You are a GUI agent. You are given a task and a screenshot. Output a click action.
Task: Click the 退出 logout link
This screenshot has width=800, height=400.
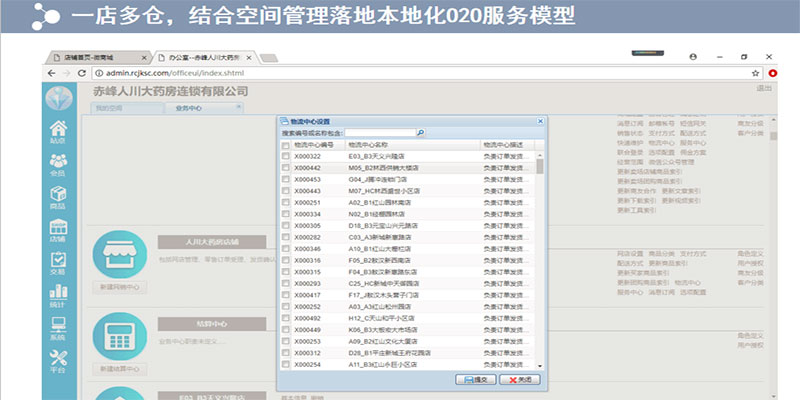pyautogui.click(x=764, y=89)
